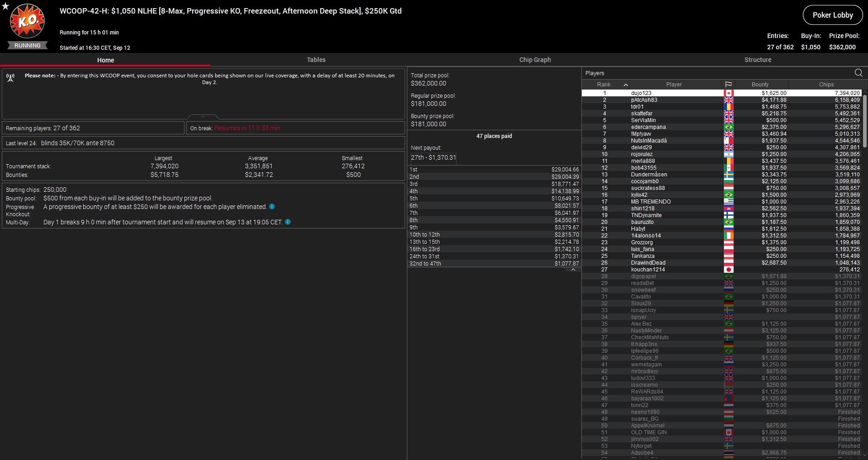Screen dimensions: 868x460
Task: Switch to the Home tab
Action: tap(105, 60)
